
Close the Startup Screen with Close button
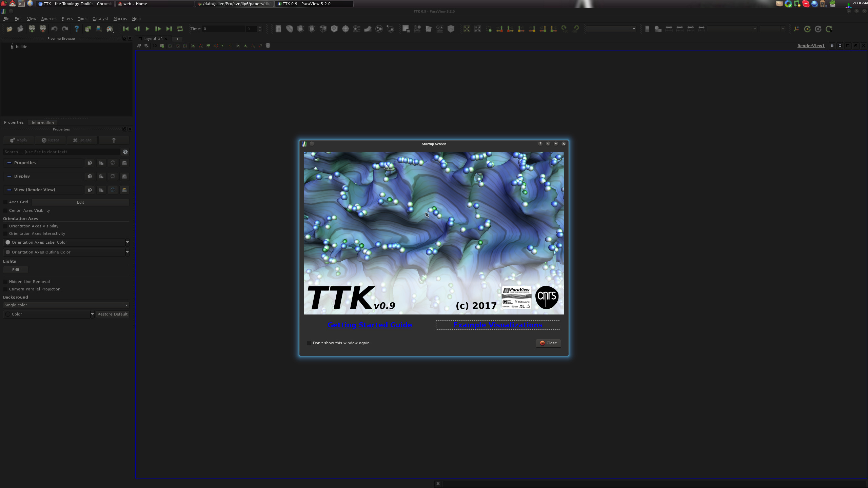(548, 343)
